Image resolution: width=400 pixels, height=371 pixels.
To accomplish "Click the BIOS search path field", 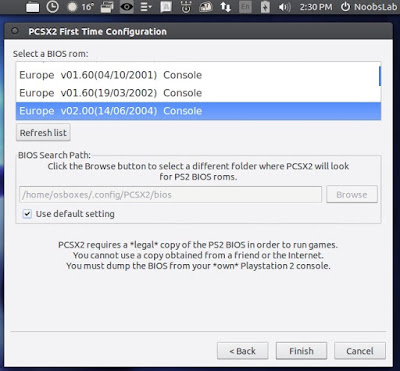I will 170,195.
